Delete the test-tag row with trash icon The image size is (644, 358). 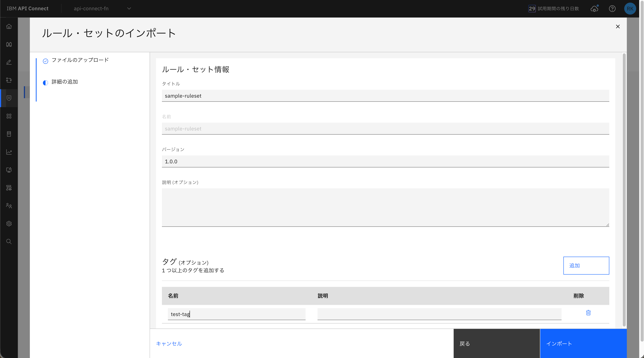(x=588, y=313)
